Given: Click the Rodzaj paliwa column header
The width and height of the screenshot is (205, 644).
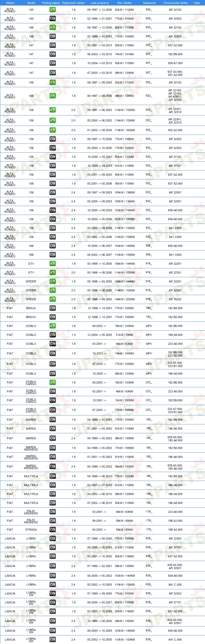Looking at the screenshot, I should coord(51,3).
